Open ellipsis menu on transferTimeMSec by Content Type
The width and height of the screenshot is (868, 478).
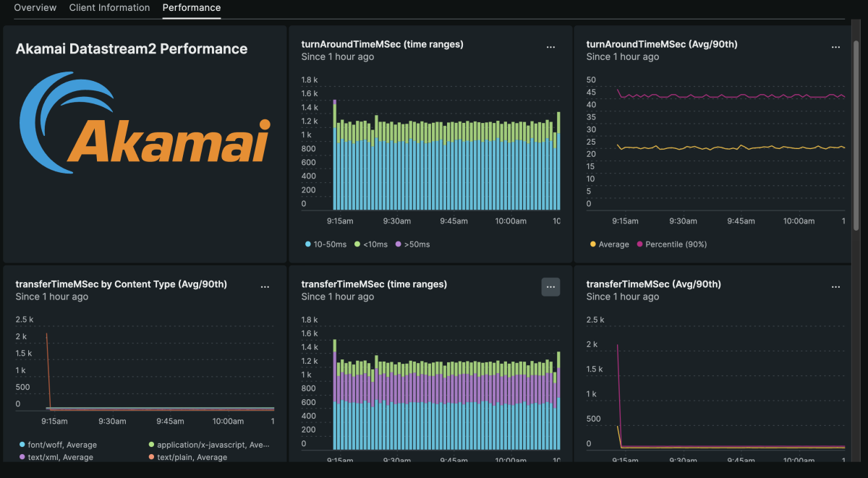coord(265,287)
